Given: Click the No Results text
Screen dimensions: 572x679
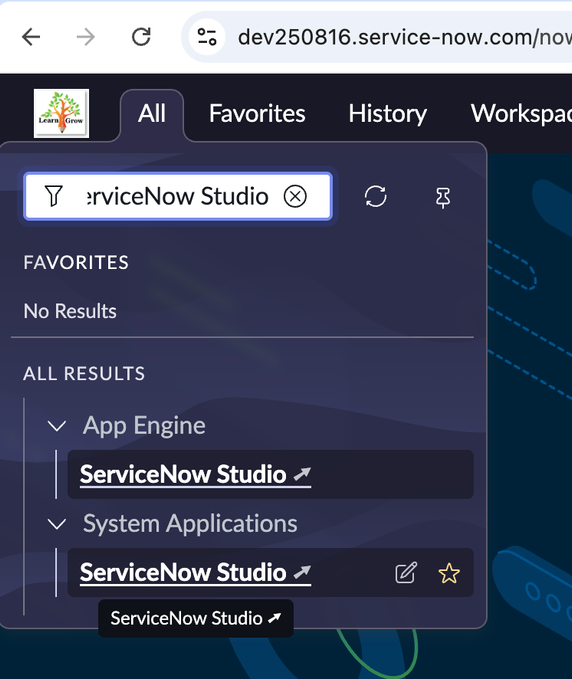Looking at the screenshot, I should click(70, 311).
